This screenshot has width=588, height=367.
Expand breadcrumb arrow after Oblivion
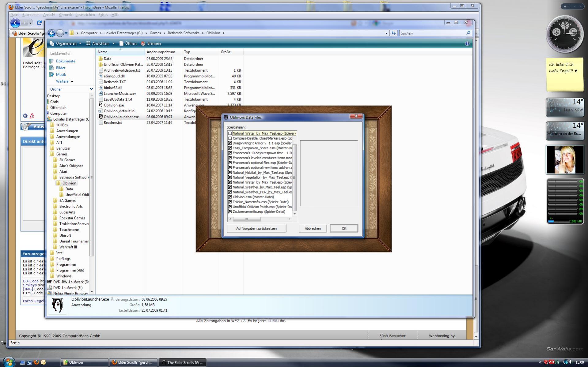224,33
